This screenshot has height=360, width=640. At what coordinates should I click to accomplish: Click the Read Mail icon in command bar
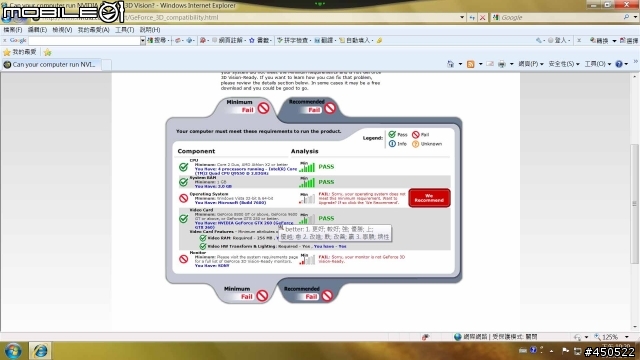pos(490,64)
